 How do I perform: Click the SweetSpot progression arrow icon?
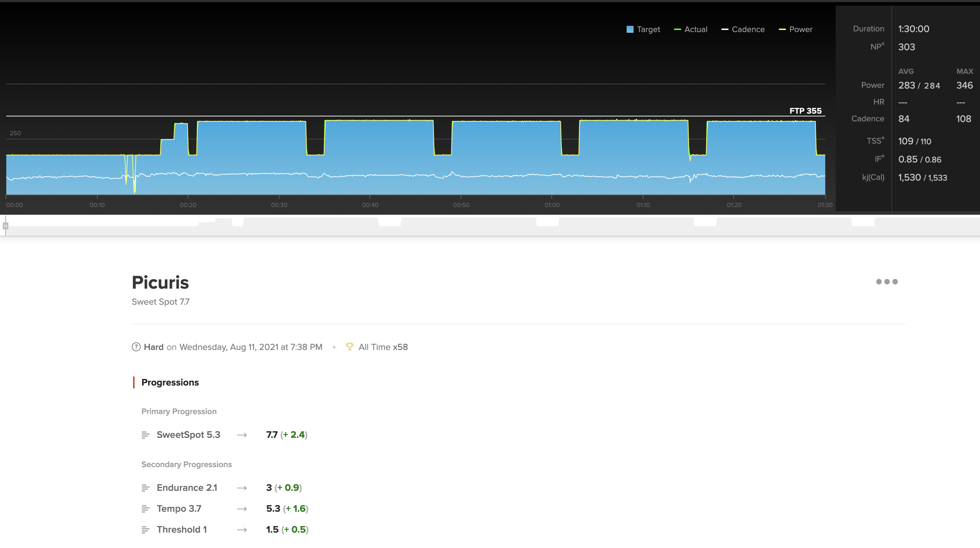pos(242,435)
